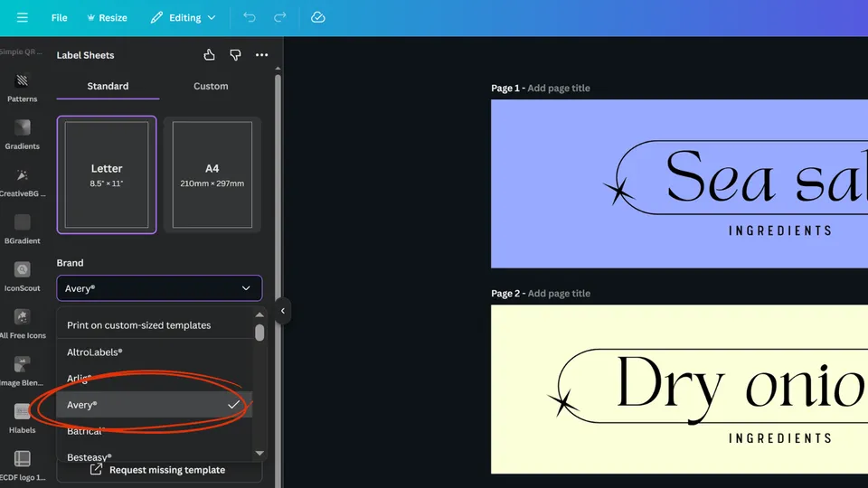Expand the Editing mode dropdown
868x488 pixels.
pos(183,18)
